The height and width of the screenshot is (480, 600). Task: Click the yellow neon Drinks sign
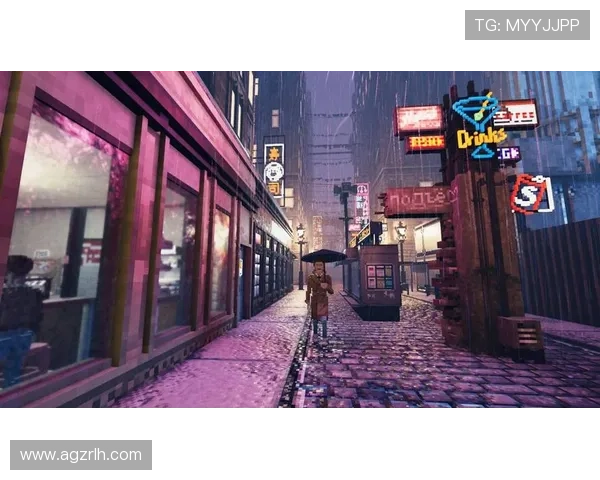481,138
